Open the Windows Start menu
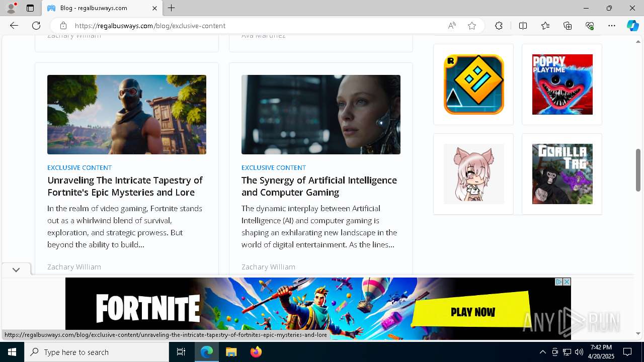The image size is (644, 362). coord(12,352)
